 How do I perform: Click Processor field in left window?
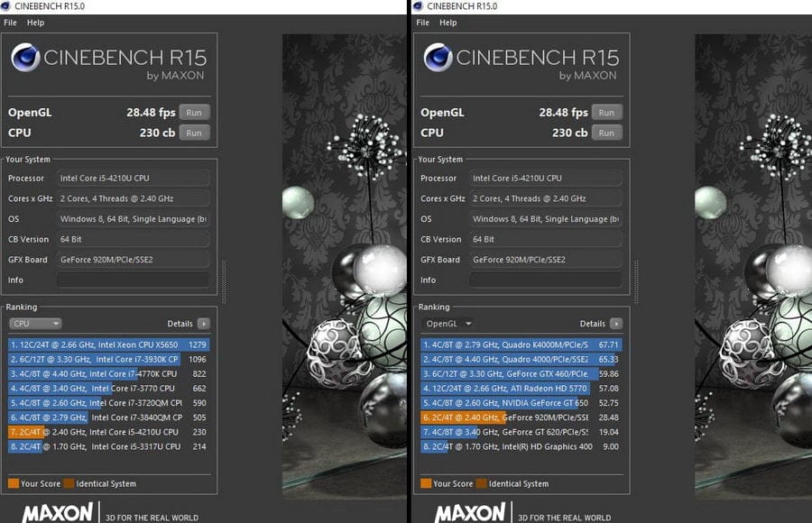tap(134, 179)
